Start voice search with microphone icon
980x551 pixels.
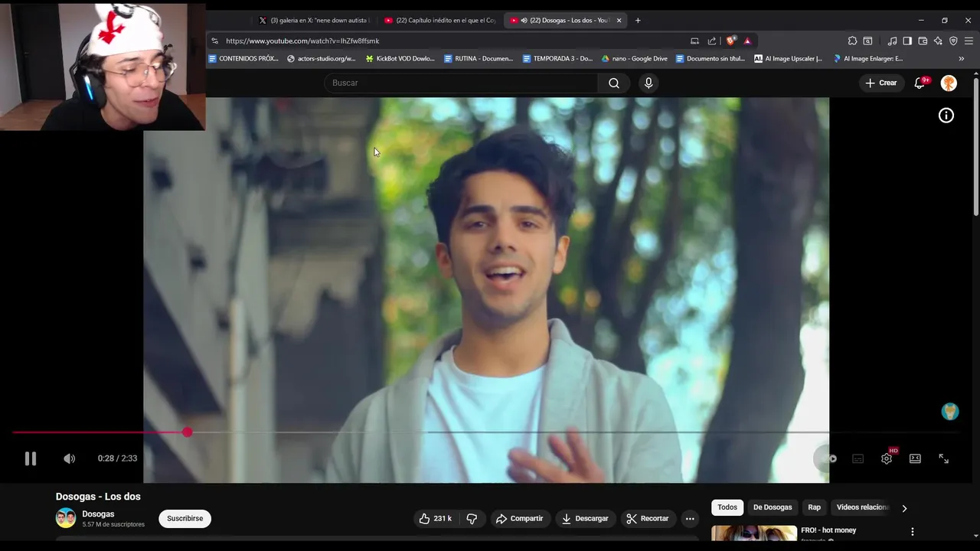point(648,83)
